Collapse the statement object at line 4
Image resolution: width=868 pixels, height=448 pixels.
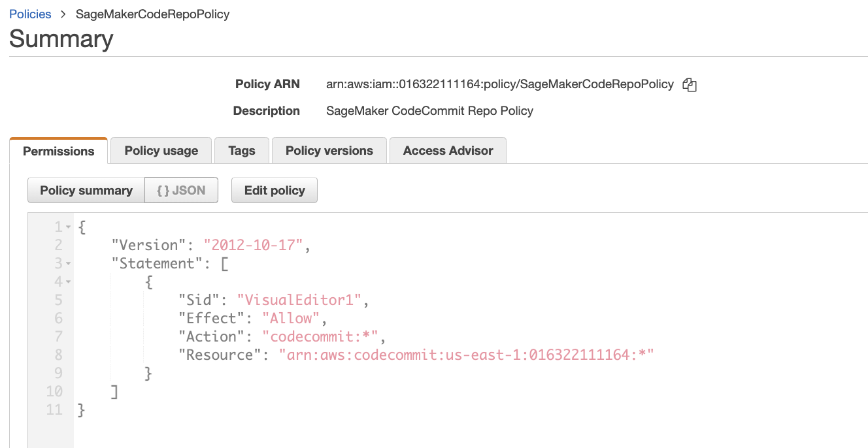pyautogui.click(x=68, y=282)
